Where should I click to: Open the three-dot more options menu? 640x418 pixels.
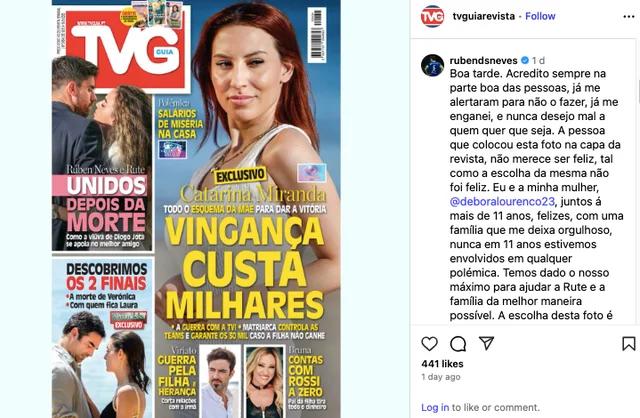[629, 16]
